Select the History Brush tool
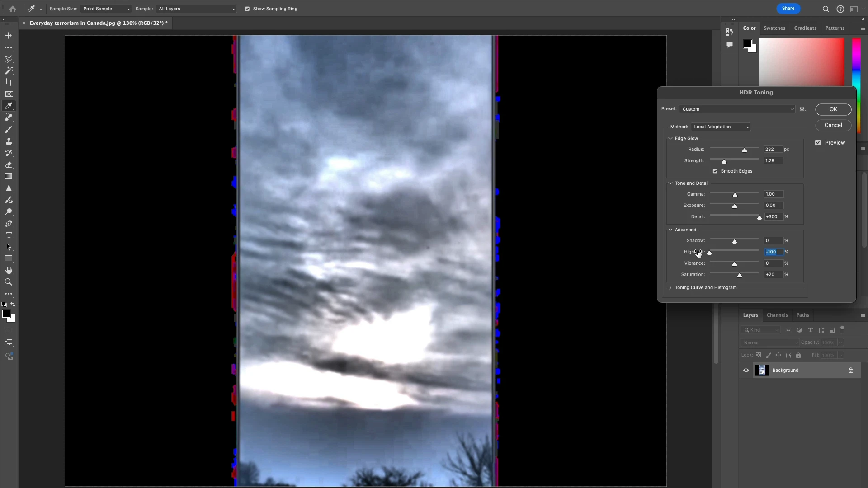The height and width of the screenshot is (488, 868). (9, 153)
